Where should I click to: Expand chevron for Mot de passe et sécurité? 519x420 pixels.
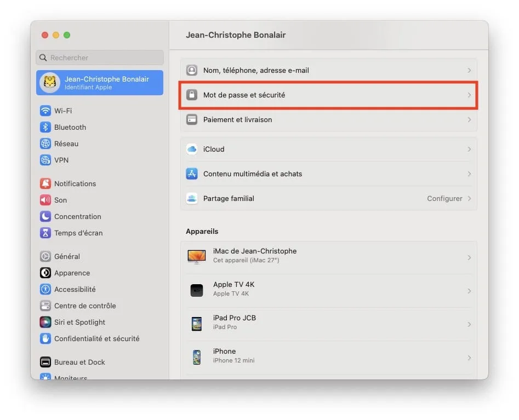tap(469, 95)
